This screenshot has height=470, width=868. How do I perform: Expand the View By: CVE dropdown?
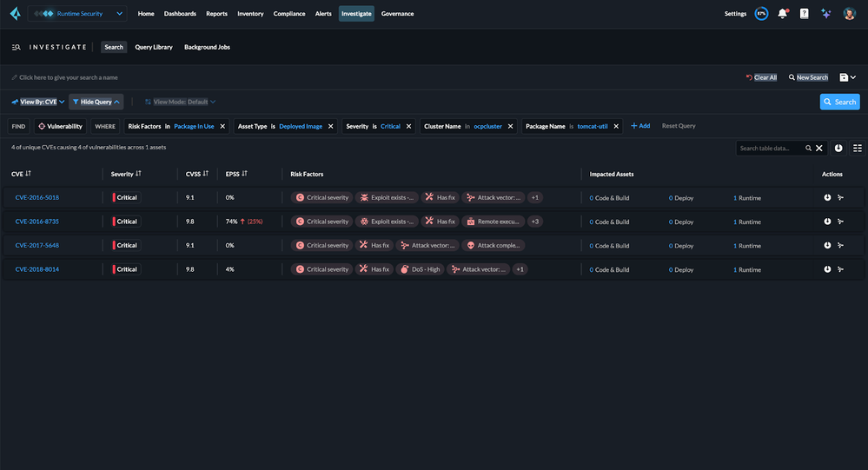pos(37,102)
